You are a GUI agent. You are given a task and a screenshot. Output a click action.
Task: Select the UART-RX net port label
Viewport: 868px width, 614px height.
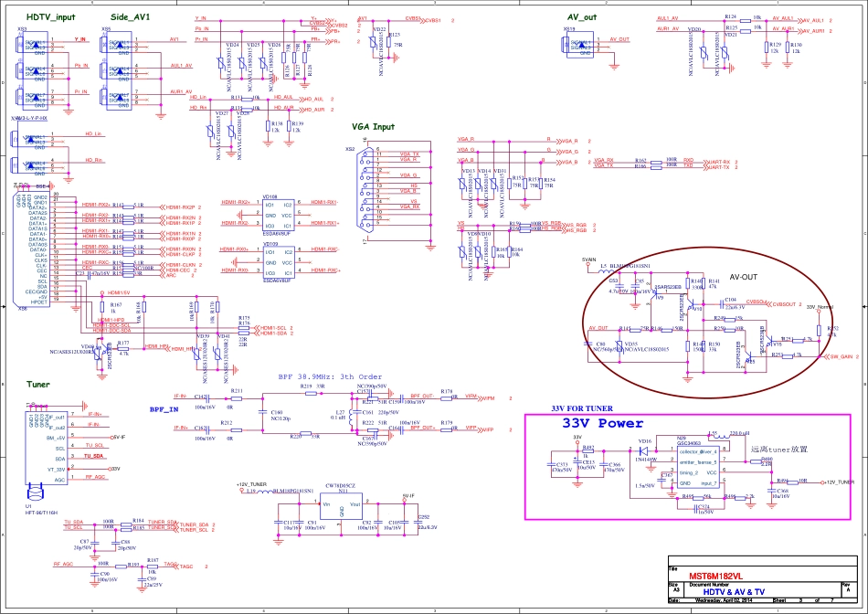pyautogui.click(x=719, y=160)
